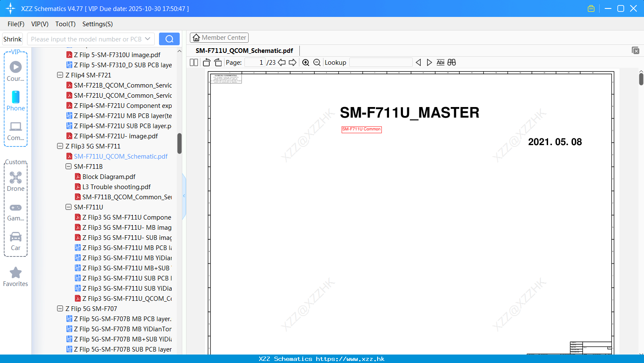Image resolution: width=644 pixels, height=363 pixels.
Task: Open the Tool(T) menu
Action: (x=66, y=24)
